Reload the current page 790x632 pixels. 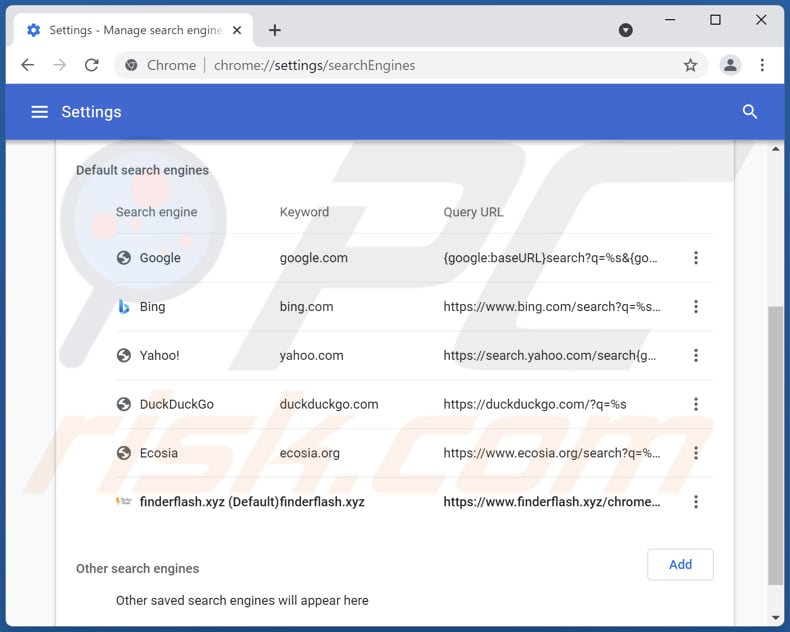92,65
